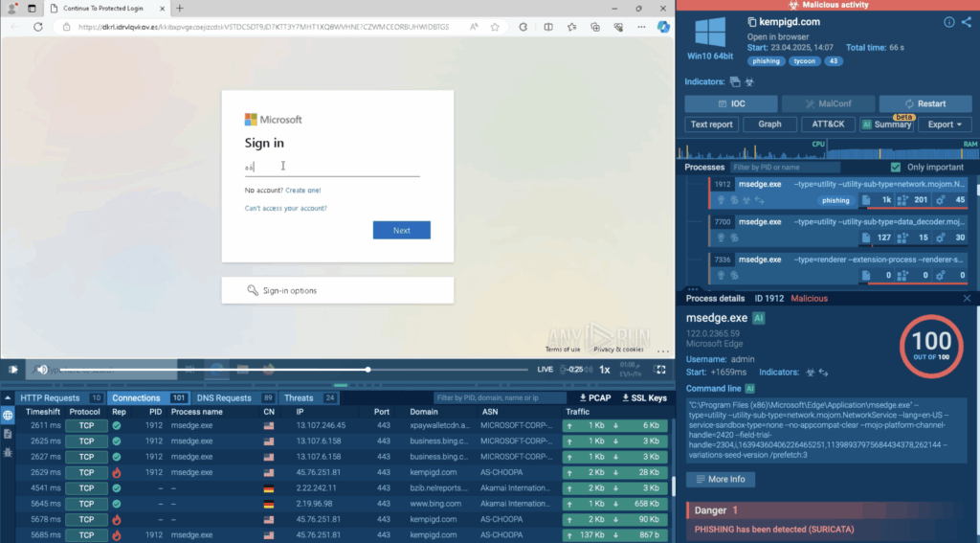Open Sign-in options

[x=338, y=290]
